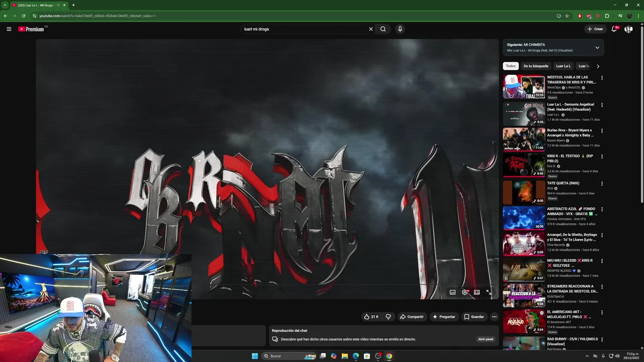Open Demonia Angelical video thumbnail
This screenshot has height=362, width=644.
coord(524,114)
